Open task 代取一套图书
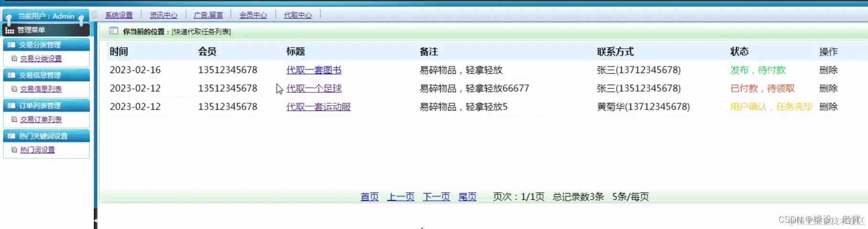 314,70
